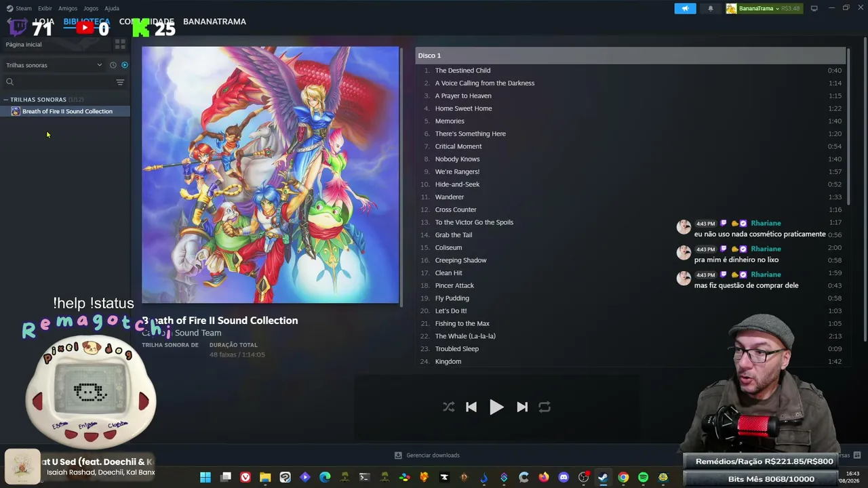Open the BananaTrama account dropdown
Image resolution: width=868 pixels, height=488 pixels.
coord(764,9)
